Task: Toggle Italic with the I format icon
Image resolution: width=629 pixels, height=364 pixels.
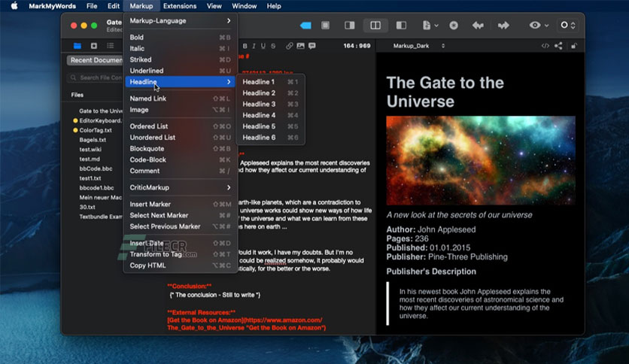Action: [x=254, y=46]
